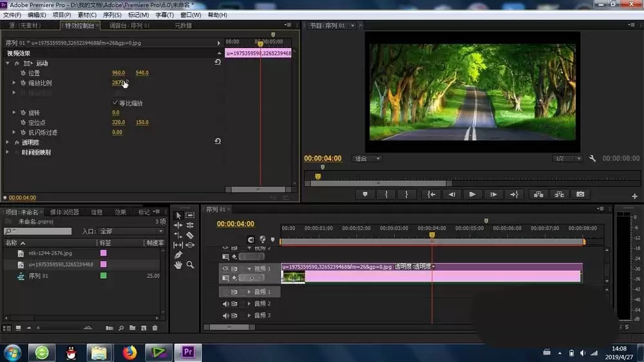Switch to the Metadata tab

point(183,26)
